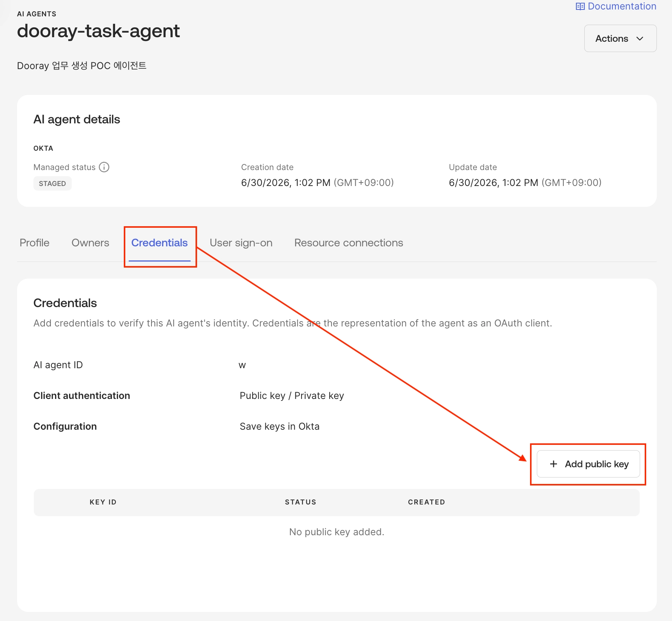Screen dimensions: 672x621
Task: Select the Credentials tab
Action: click(159, 243)
